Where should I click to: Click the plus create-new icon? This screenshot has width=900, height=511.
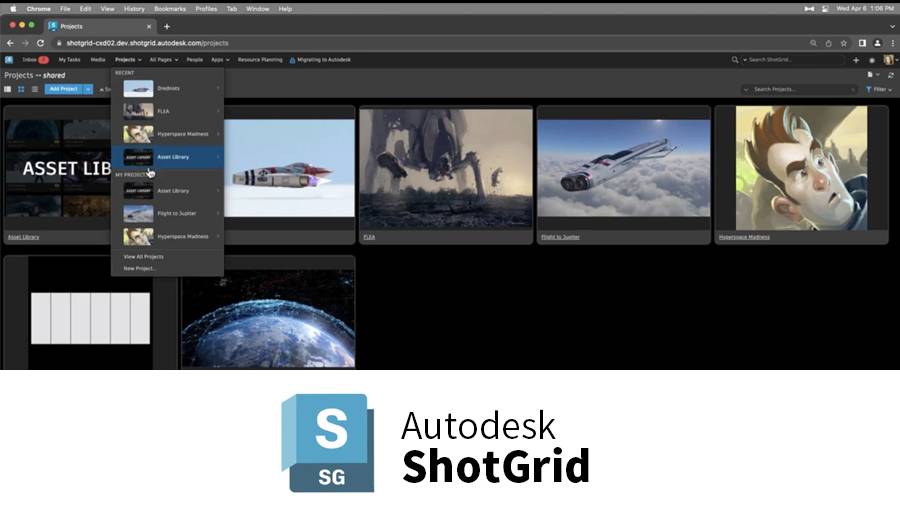click(856, 60)
